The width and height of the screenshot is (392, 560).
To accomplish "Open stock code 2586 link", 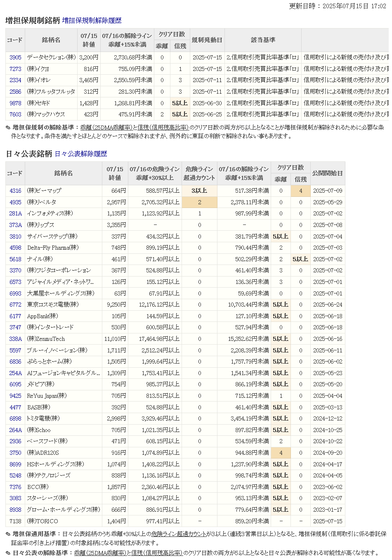I will [15, 92].
